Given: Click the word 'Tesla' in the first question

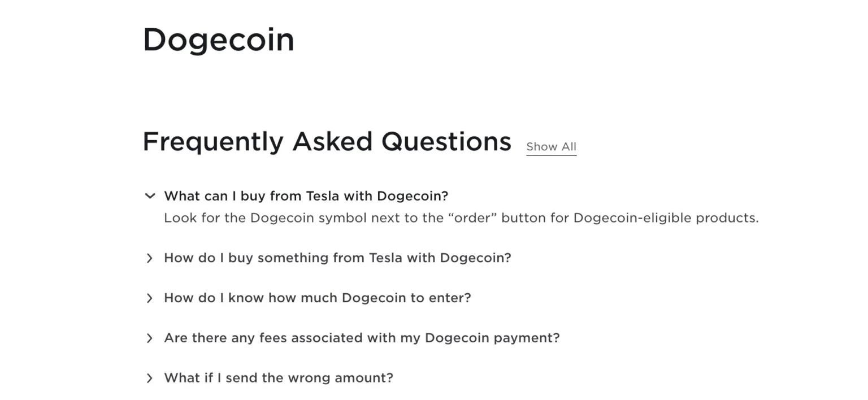Looking at the screenshot, I should pos(322,196).
